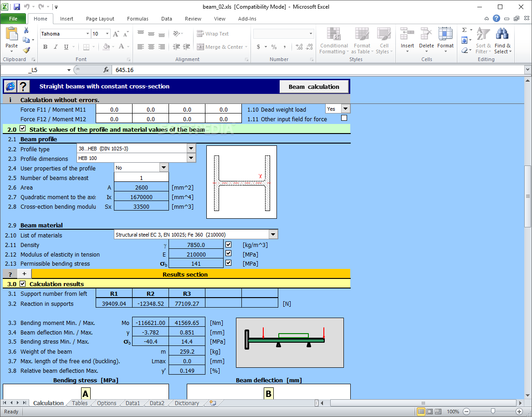
Task: Click the plus button in Results section
Action: (24, 274)
